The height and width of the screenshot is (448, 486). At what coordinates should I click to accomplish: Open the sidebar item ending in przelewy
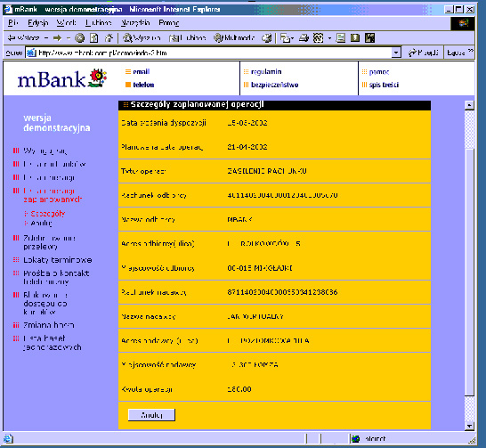click(50, 242)
